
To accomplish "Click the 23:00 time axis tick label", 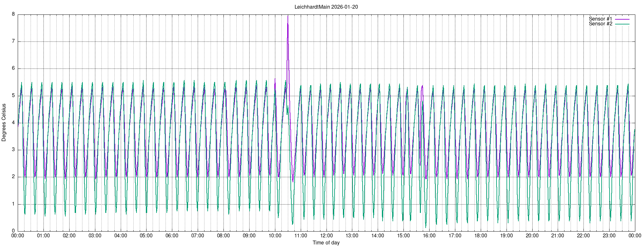I will (609, 236).
